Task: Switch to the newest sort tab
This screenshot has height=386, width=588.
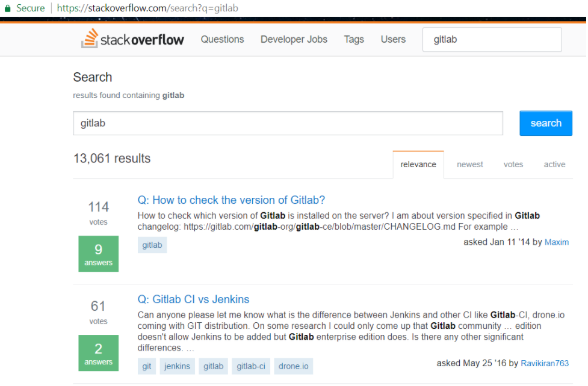Action: (x=469, y=164)
